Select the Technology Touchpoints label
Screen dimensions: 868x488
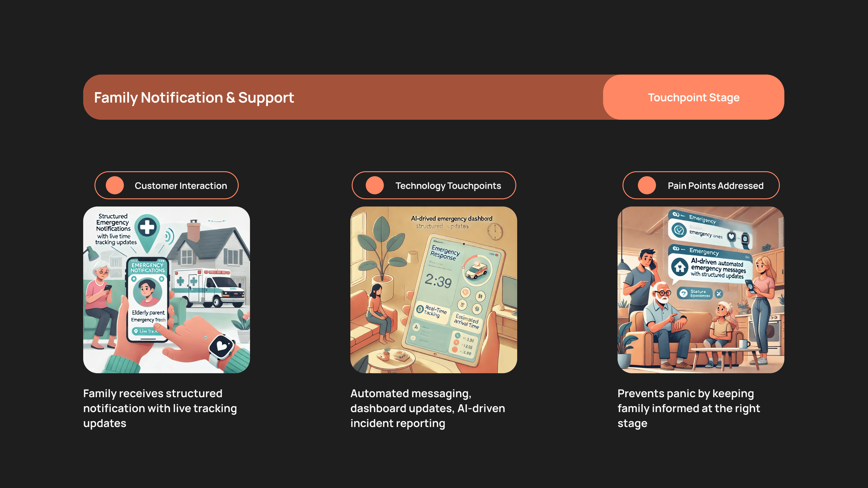click(448, 185)
